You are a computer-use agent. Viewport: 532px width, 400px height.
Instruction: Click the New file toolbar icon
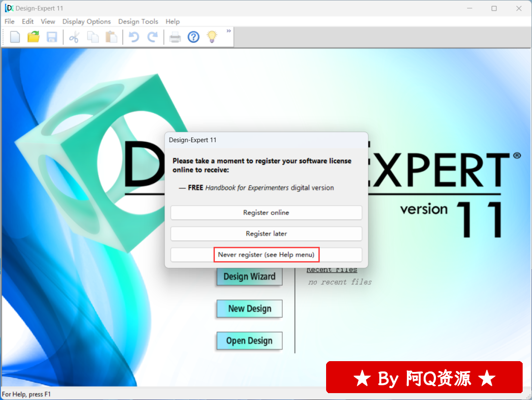coord(15,37)
